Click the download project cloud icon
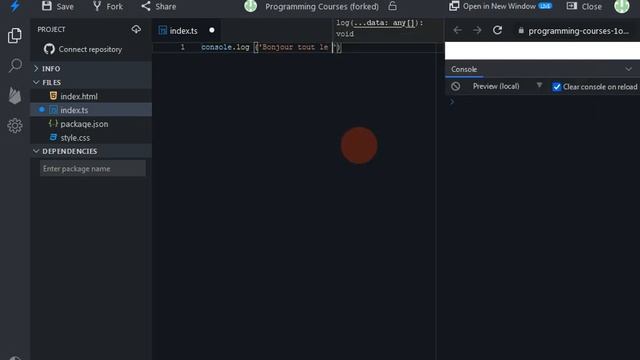 coord(136,29)
